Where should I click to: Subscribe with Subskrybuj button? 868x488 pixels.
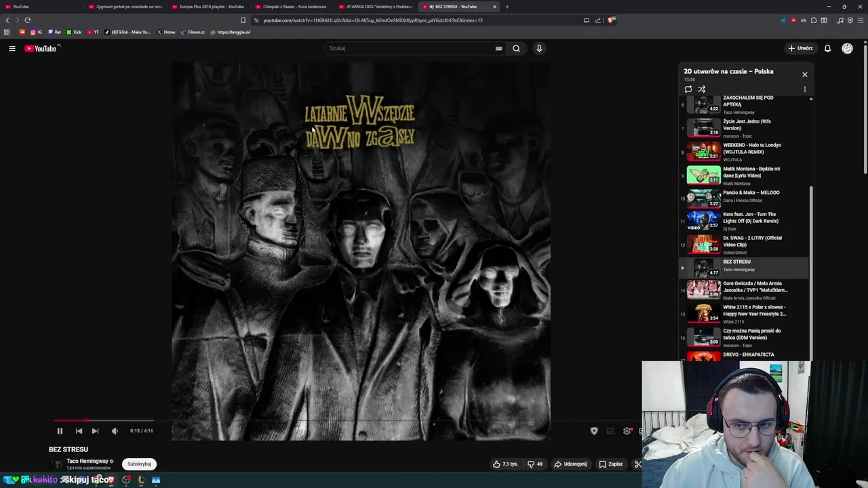tap(139, 464)
